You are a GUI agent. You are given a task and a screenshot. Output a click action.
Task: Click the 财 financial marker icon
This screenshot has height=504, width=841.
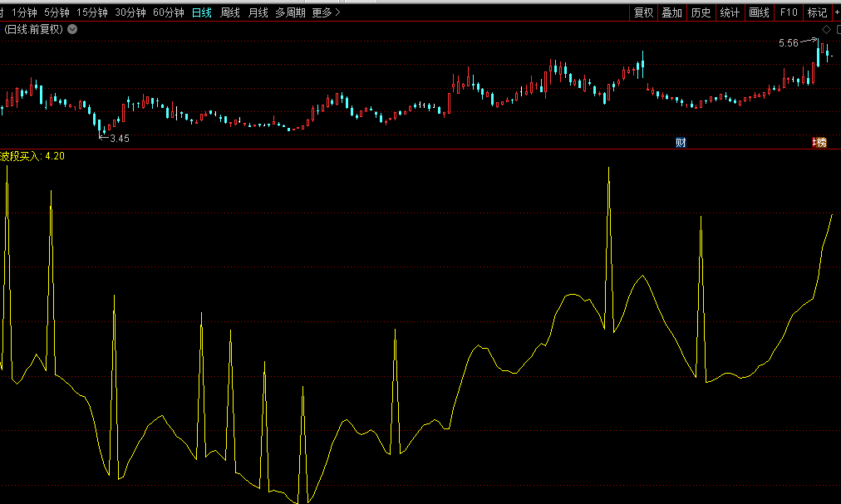(681, 142)
